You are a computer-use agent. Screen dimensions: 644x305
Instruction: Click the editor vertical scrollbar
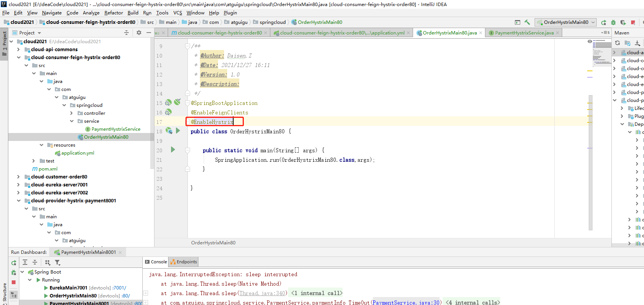[590, 163]
